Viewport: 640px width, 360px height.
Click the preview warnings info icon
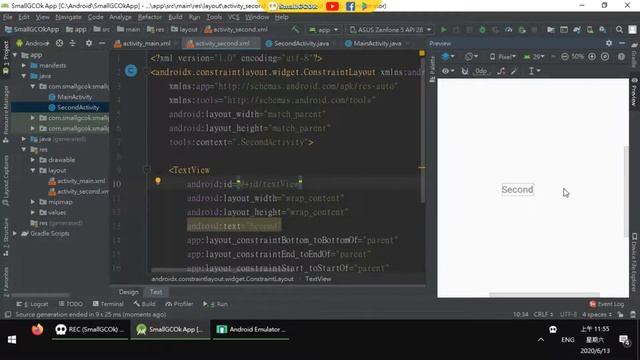tap(621, 57)
